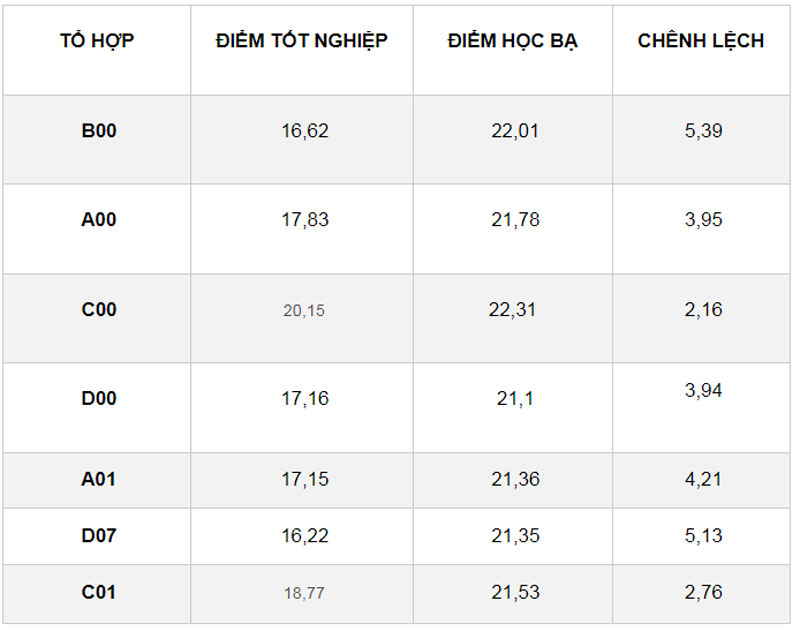Select the CHÊNH LỆCH column header
800x631 pixels.
701,41
